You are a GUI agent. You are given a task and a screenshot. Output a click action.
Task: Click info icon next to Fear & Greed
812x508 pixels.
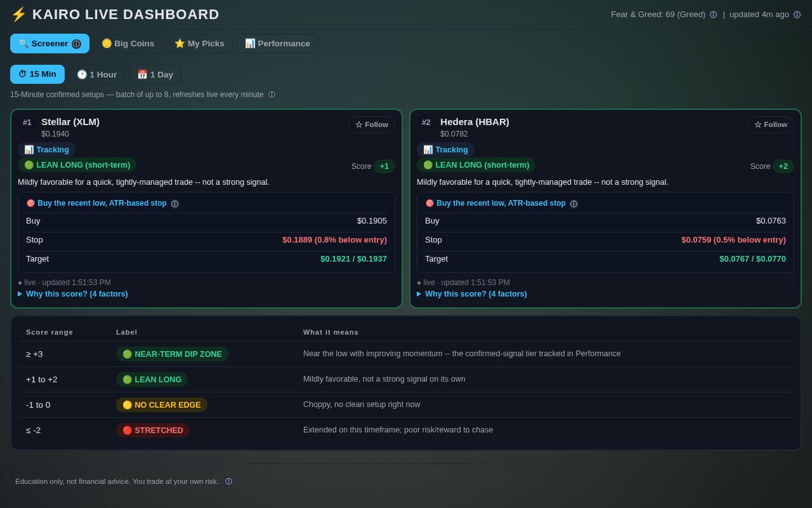(x=713, y=15)
